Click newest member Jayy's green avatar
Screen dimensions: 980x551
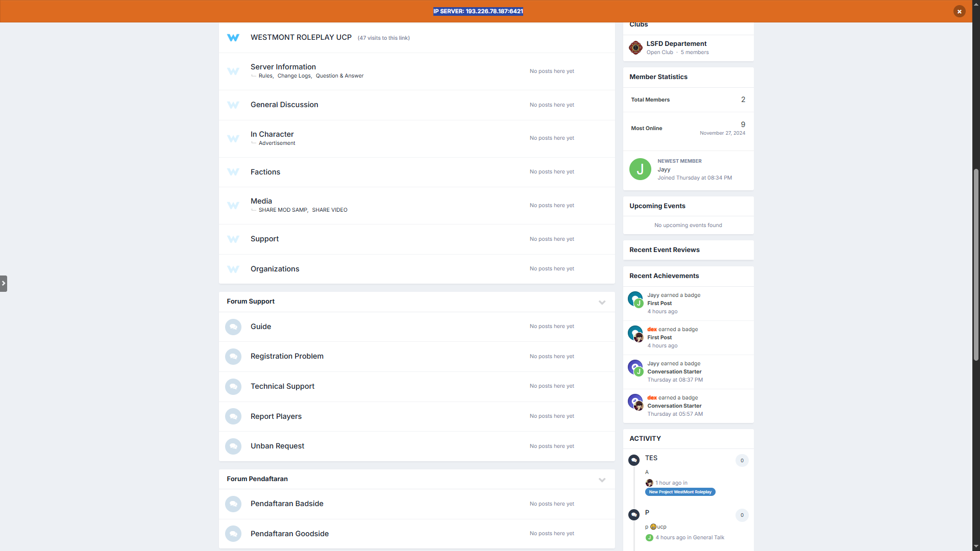click(x=640, y=169)
